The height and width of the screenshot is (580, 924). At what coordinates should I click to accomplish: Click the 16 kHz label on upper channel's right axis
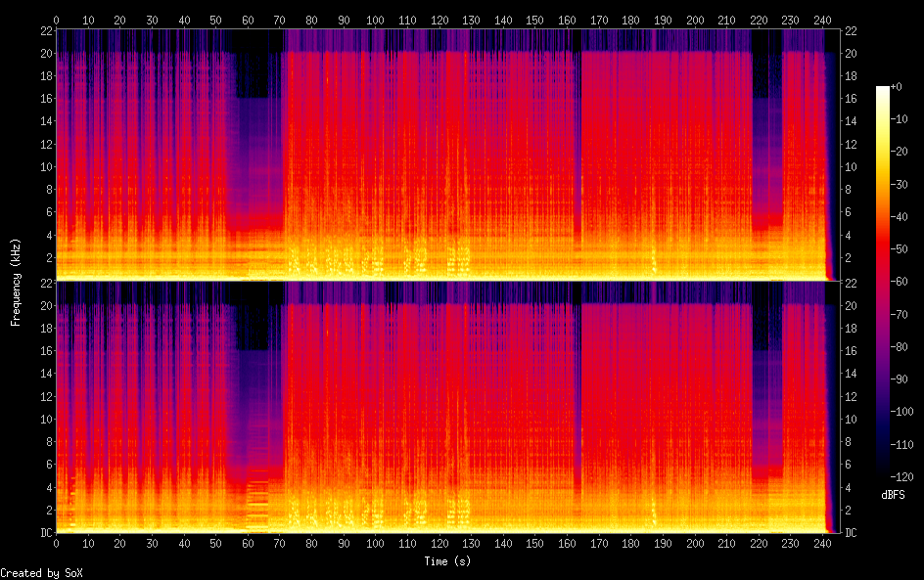[852, 99]
